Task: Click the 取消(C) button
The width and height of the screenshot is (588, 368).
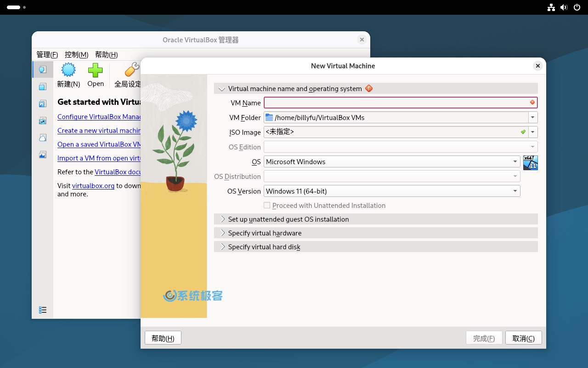Action: point(523,338)
